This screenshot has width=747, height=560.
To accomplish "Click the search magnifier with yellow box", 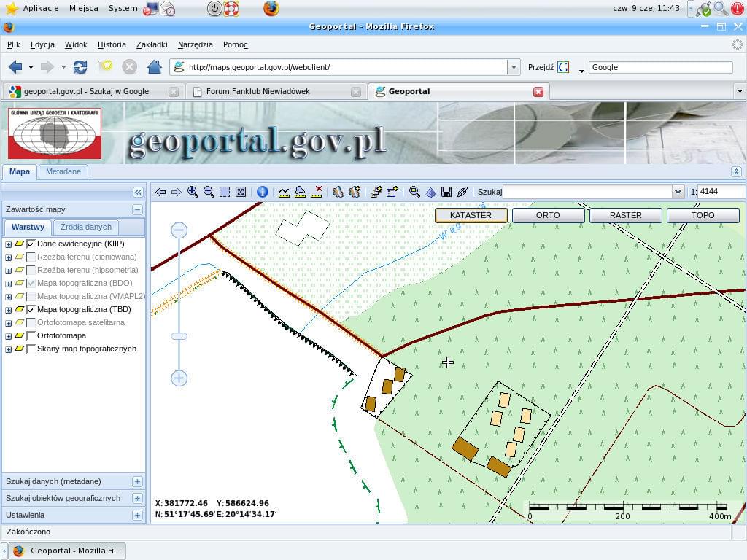I will click(414, 192).
